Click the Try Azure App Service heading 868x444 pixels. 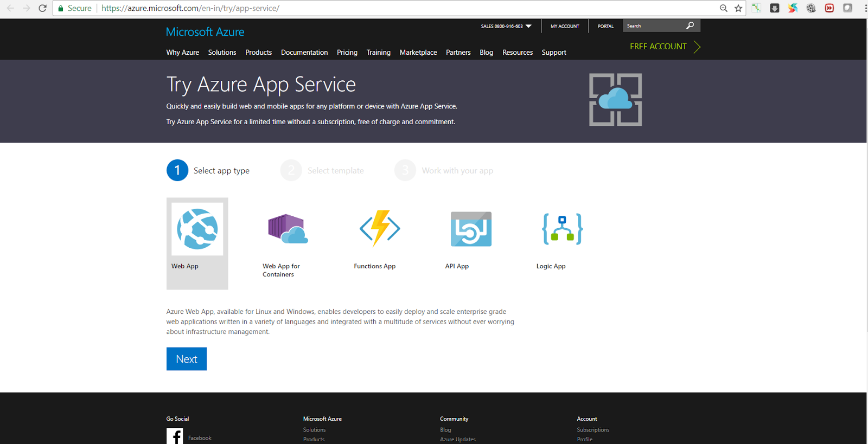pyautogui.click(x=261, y=85)
